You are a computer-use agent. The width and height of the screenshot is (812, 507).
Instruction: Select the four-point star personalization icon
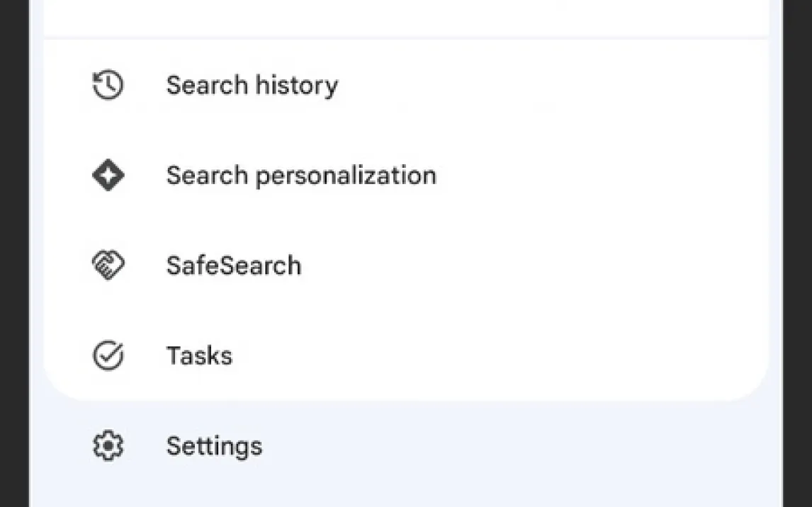[x=108, y=176]
